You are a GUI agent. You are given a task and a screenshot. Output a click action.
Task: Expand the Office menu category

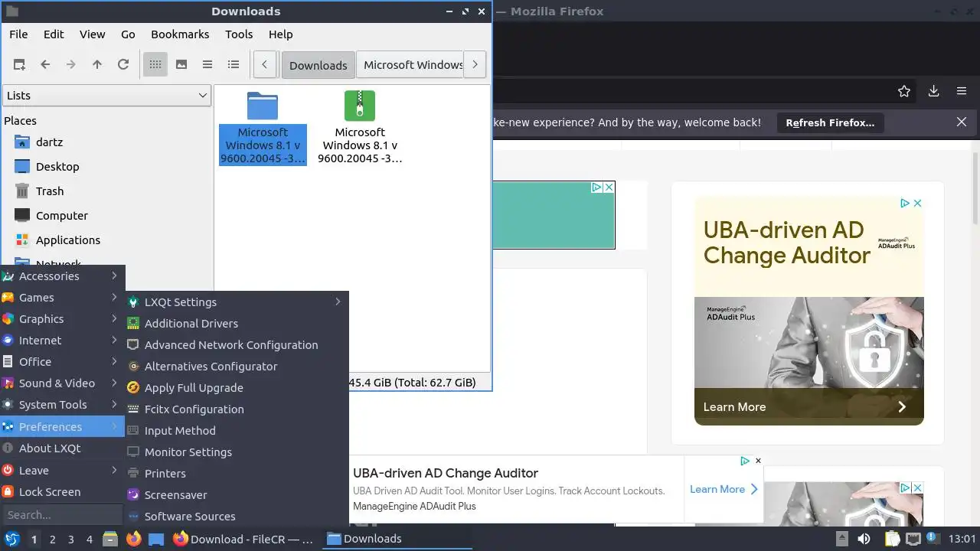[62, 362]
